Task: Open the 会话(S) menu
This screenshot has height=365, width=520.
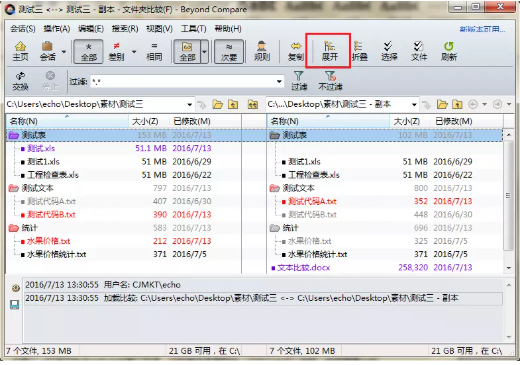Action: [23, 29]
